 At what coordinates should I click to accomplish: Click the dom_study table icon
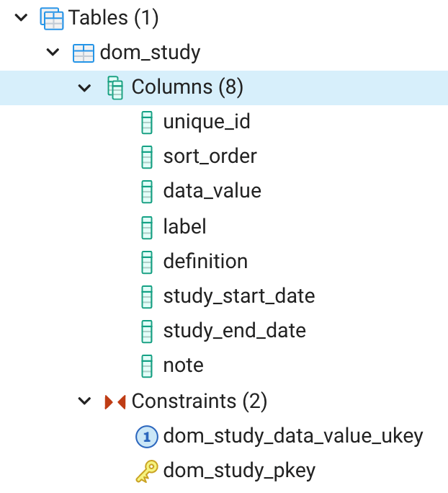[x=84, y=53]
